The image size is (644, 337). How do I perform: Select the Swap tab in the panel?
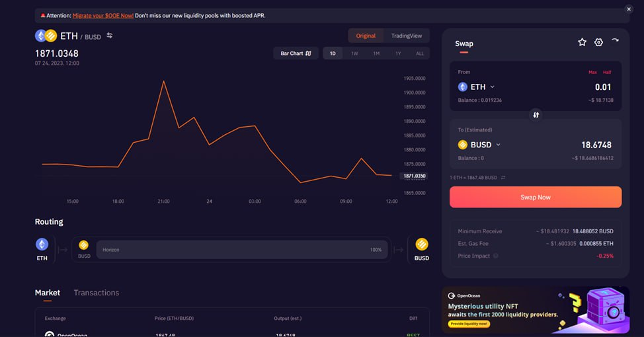click(464, 44)
